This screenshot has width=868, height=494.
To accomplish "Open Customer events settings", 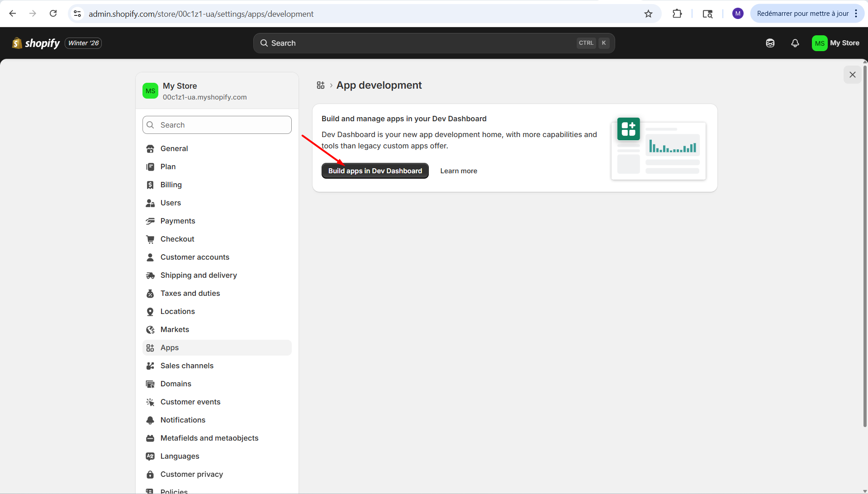I will 190,402.
